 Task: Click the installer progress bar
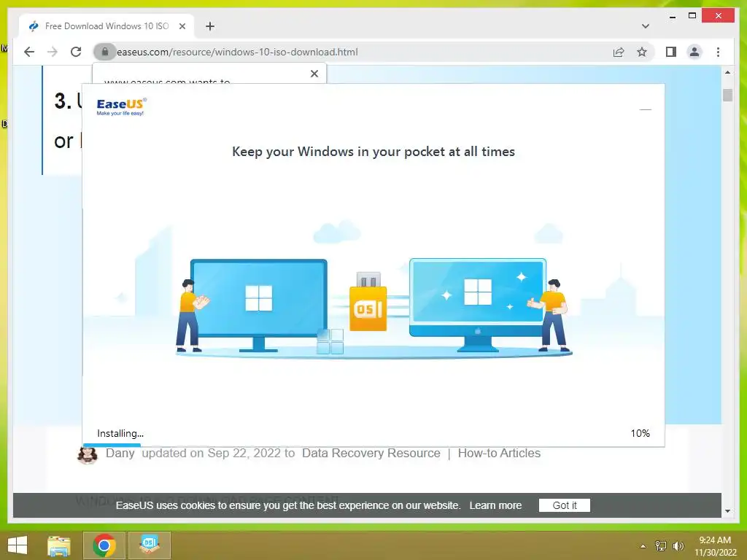373,446
